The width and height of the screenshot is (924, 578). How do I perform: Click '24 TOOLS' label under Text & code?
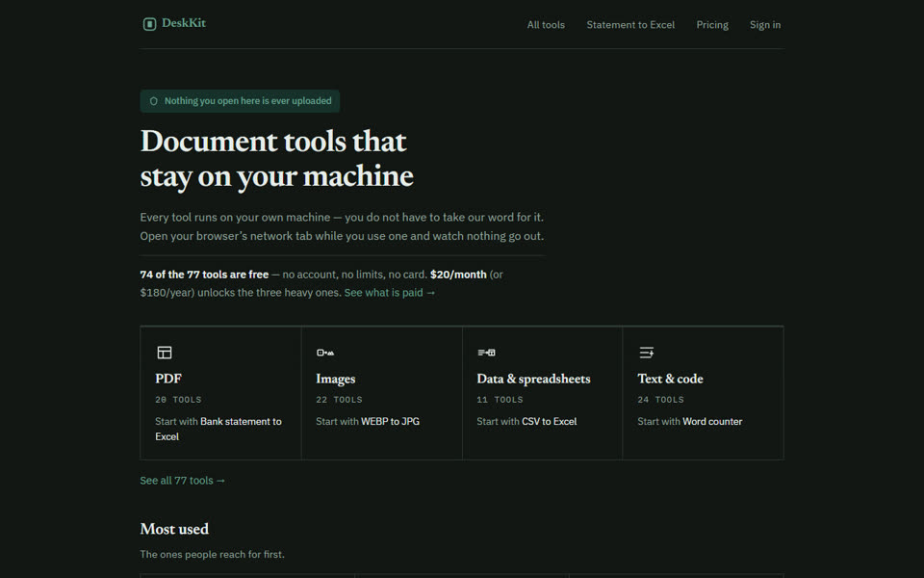click(660, 399)
